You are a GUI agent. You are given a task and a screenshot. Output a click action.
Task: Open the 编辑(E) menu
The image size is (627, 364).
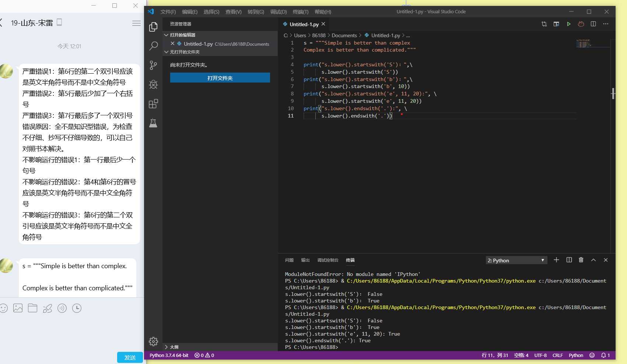pyautogui.click(x=190, y=12)
